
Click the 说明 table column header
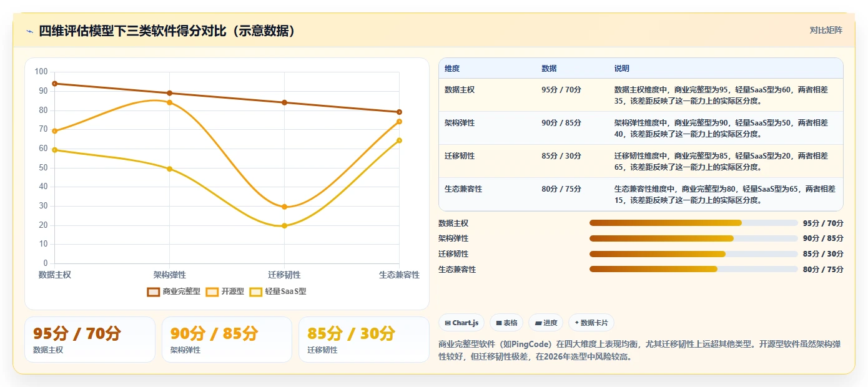click(x=622, y=68)
